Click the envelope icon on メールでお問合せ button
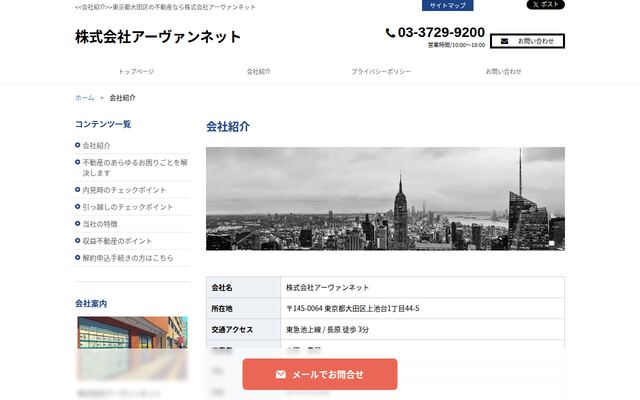This screenshot has width=640, height=400. (x=281, y=374)
